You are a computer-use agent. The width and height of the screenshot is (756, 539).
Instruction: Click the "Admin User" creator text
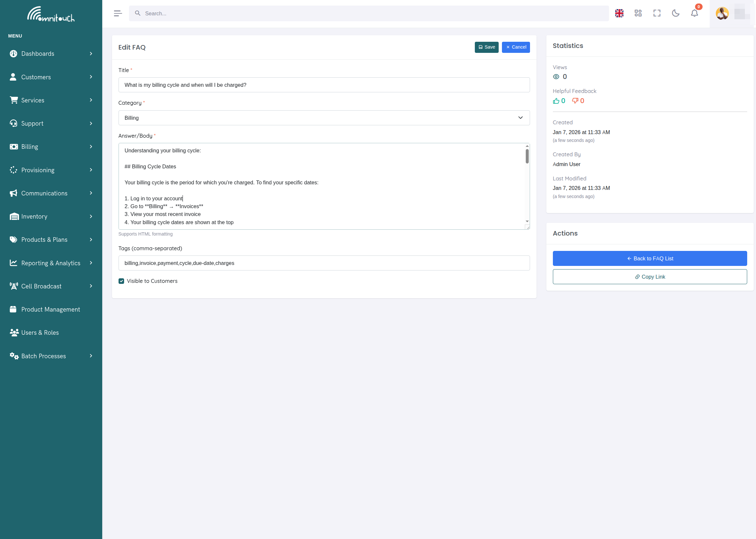point(566,164)
